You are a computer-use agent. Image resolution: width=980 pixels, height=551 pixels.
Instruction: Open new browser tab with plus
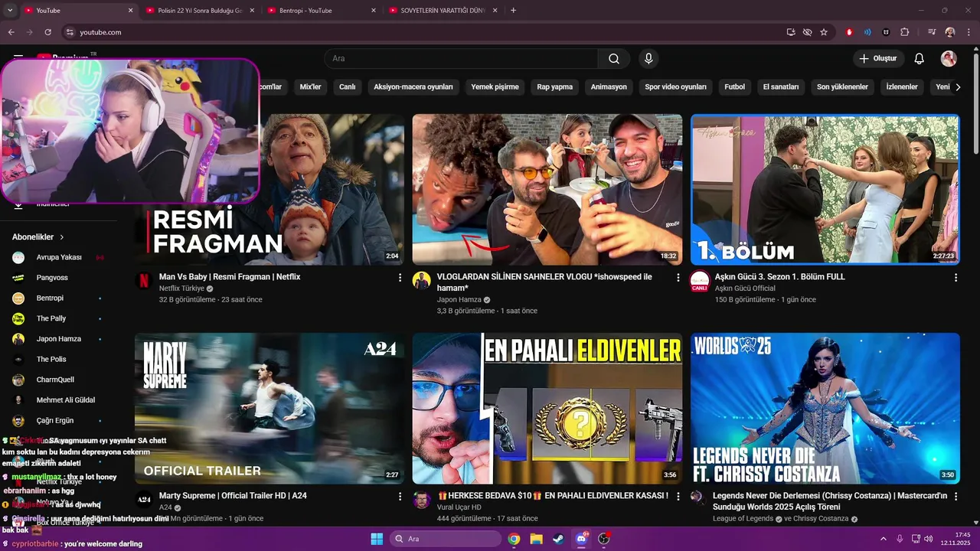pos(513,11)
